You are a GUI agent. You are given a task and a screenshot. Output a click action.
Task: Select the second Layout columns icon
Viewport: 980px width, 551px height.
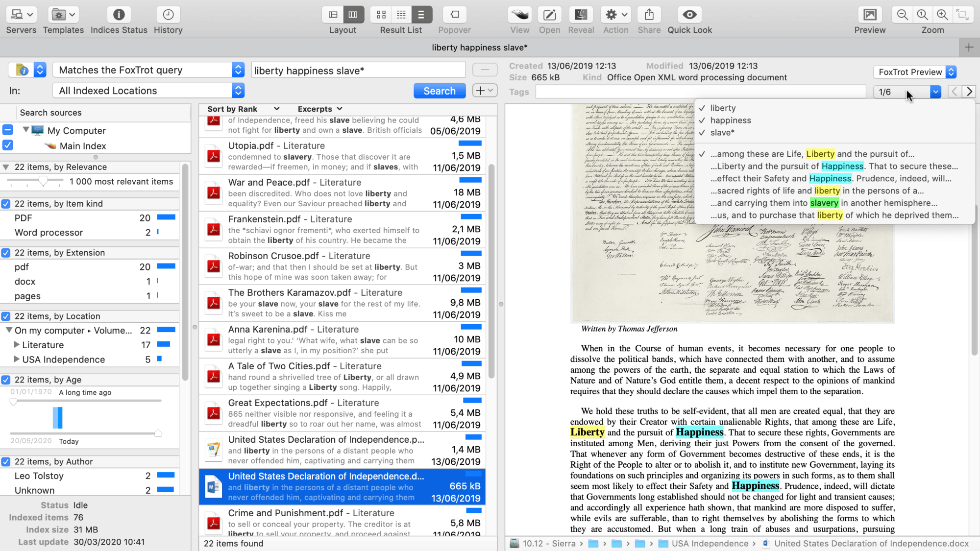(x=353, y=15)
